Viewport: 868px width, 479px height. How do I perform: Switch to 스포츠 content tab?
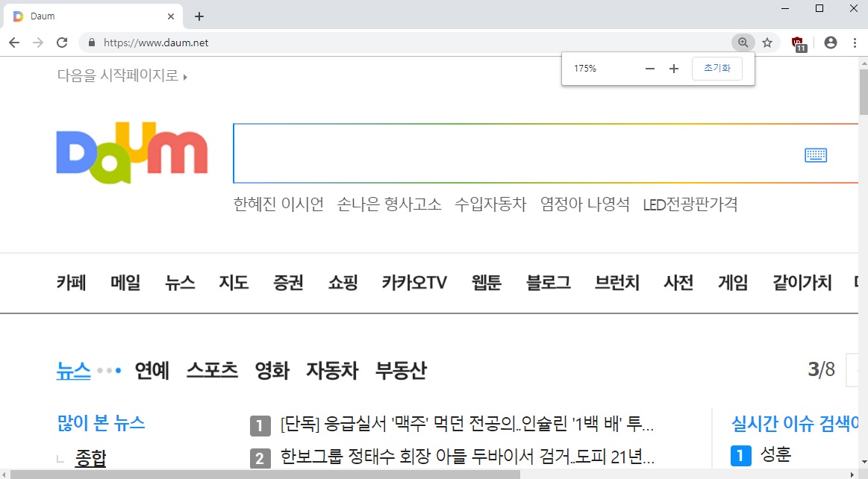pyautogui.click(x=212, y=370)
